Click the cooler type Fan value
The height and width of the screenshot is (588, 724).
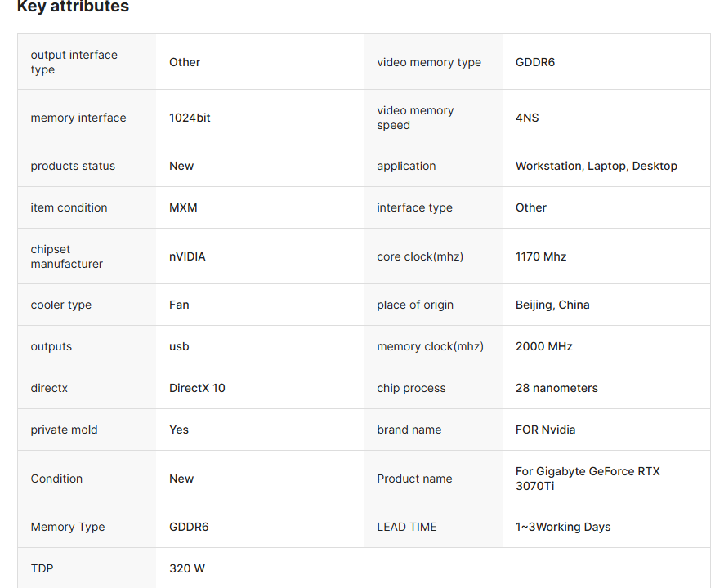(x=179, y=305)
